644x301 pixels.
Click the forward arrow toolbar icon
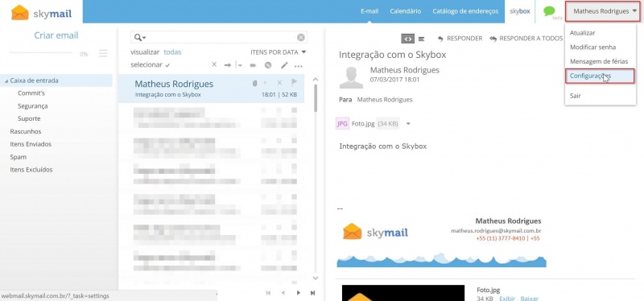pos(228,65)
